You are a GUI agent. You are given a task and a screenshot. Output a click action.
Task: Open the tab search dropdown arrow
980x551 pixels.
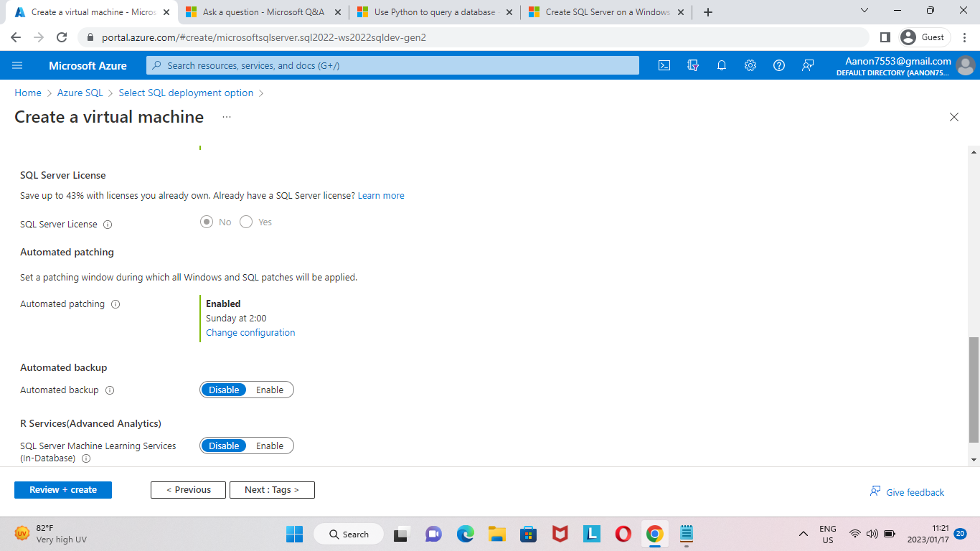point(864,11)
